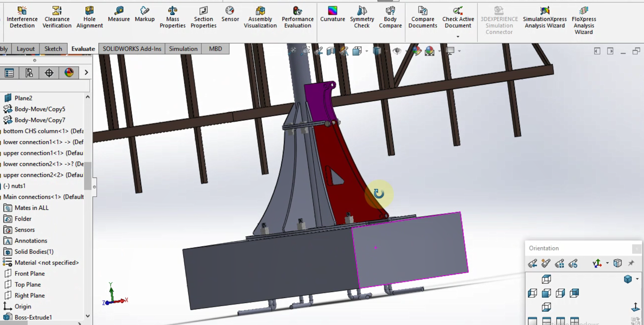Open the MBD tab

tap(215, 49)
